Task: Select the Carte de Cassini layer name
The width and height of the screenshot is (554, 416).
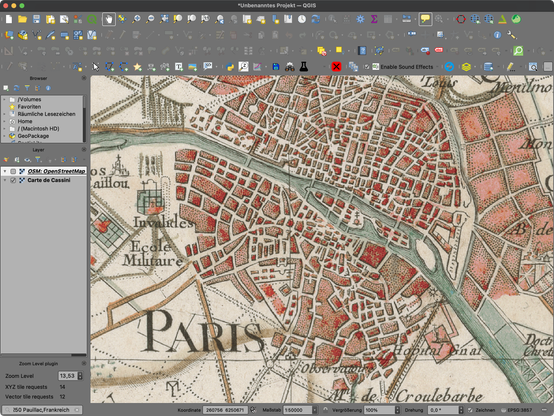Action: coord(49,180)
